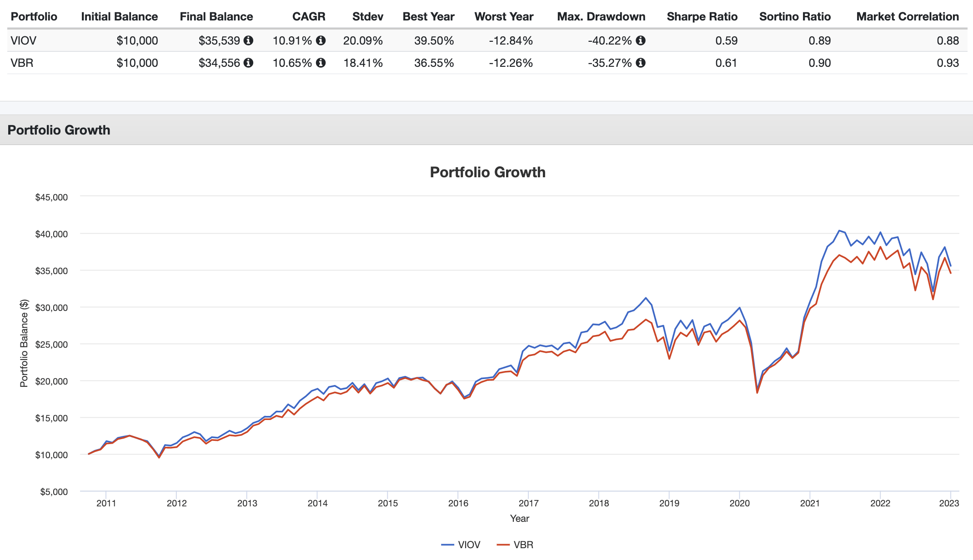Toggle VIOV series in chart legend
Viewport: 973px width, 560px height.
point(461,545)
